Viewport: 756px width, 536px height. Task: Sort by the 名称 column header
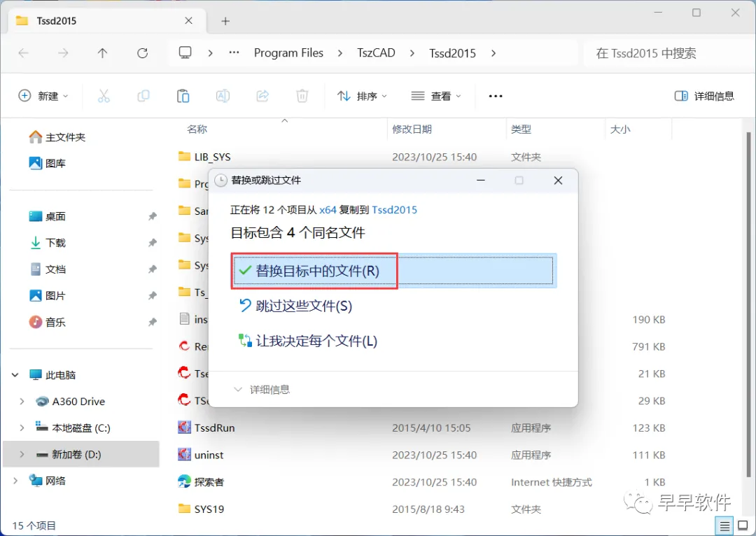pyautogui.click(x=197, y=129)
